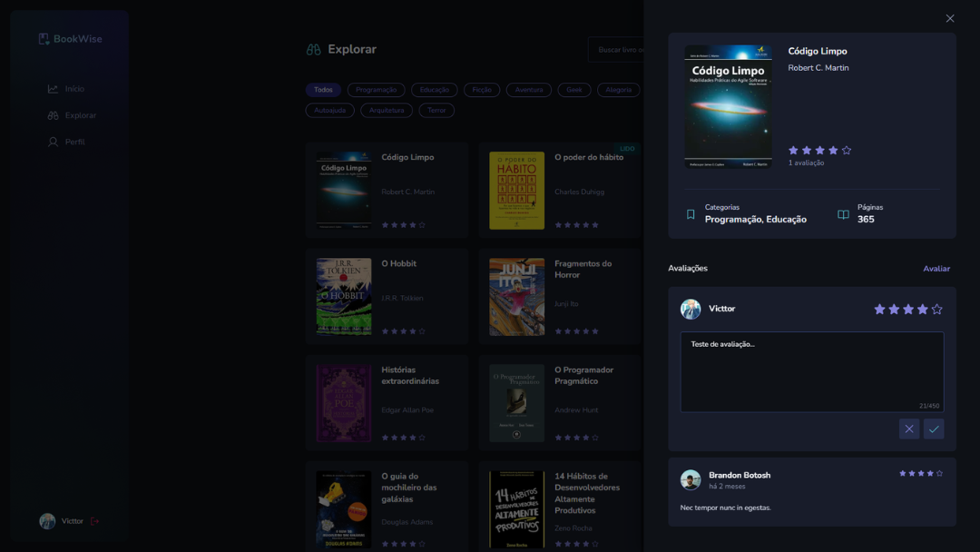Set Victtor's rating to five stars
The width and height of the screenshot is (980, 552).
coord(936,310)
